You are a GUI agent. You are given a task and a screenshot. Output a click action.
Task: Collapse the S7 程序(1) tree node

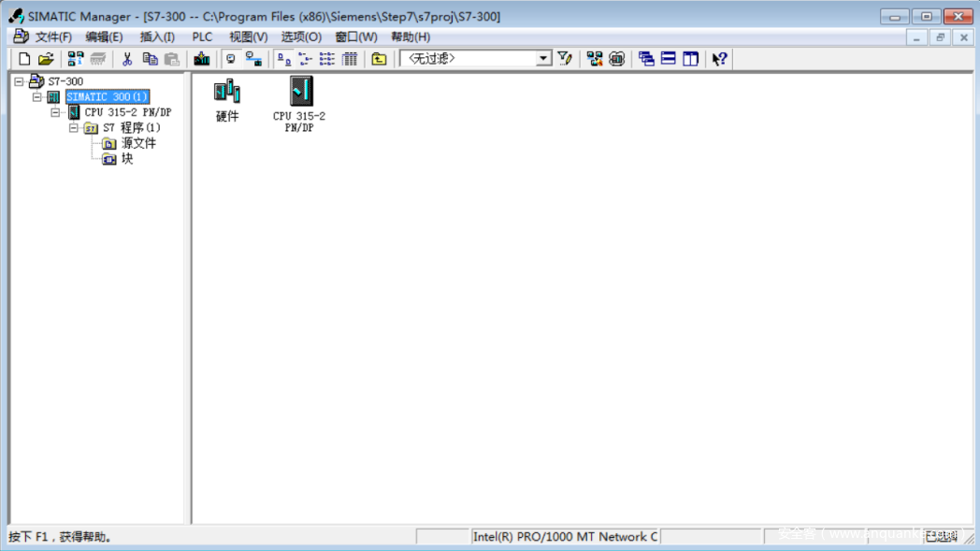74,128
